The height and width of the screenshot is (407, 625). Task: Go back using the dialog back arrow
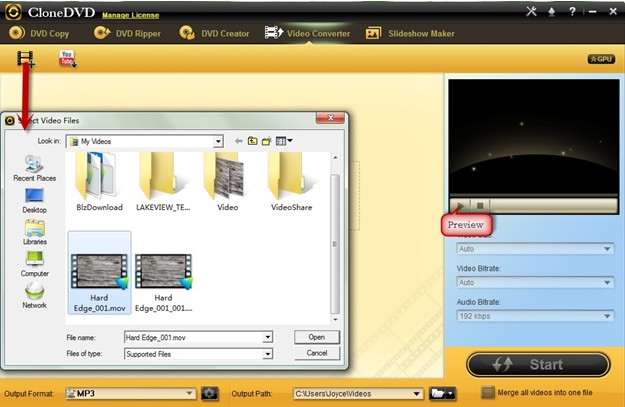click(238, 141)
